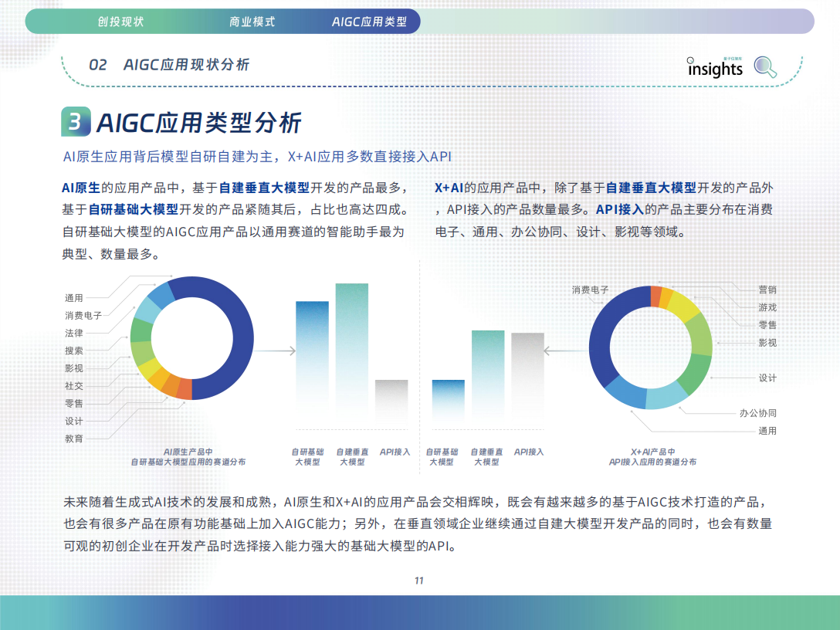Click the page number 11
Screen dimensions: 840x630
point(419,582)
